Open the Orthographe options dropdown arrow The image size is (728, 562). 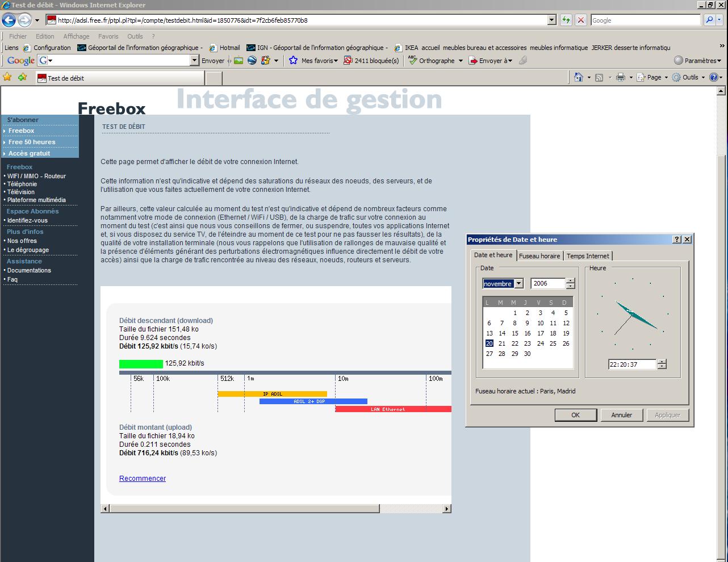[461, 61]
